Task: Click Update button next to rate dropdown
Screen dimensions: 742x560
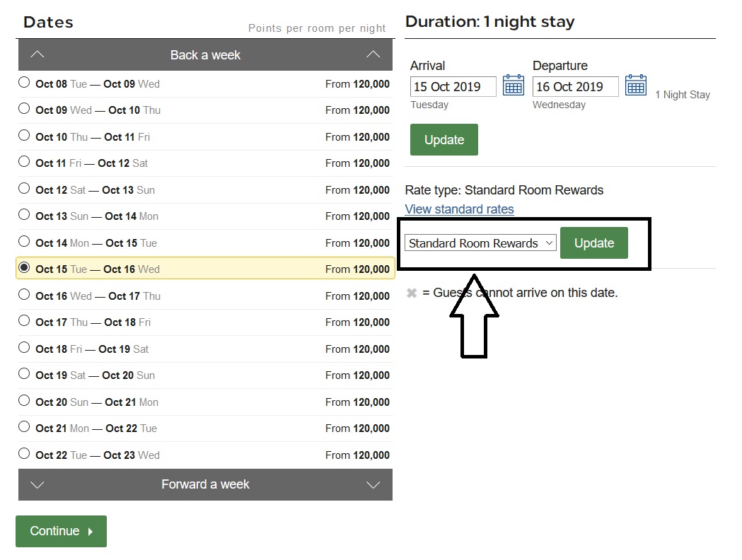Action: [593, 243]
